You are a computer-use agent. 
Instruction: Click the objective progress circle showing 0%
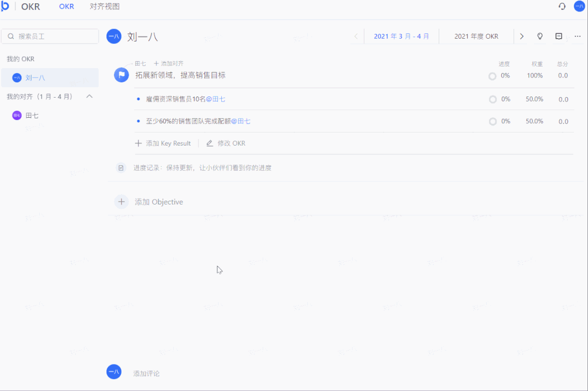tap(494, 76)
